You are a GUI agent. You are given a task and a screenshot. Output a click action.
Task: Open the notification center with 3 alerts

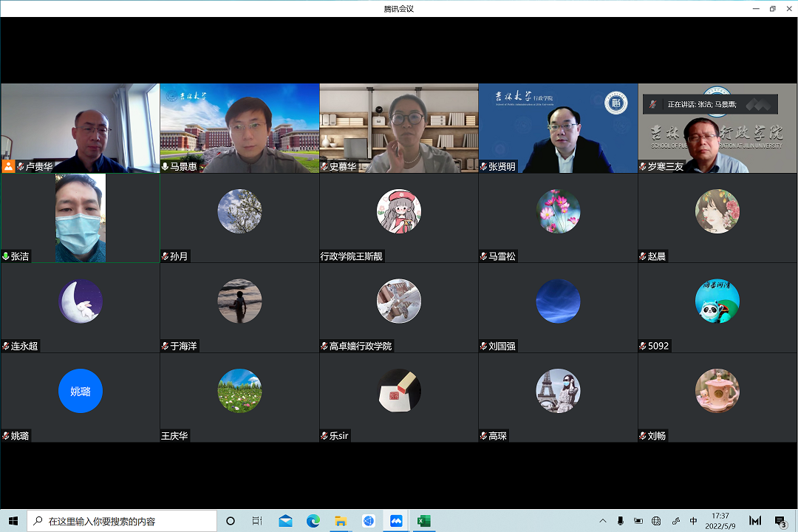coord(780,521)
